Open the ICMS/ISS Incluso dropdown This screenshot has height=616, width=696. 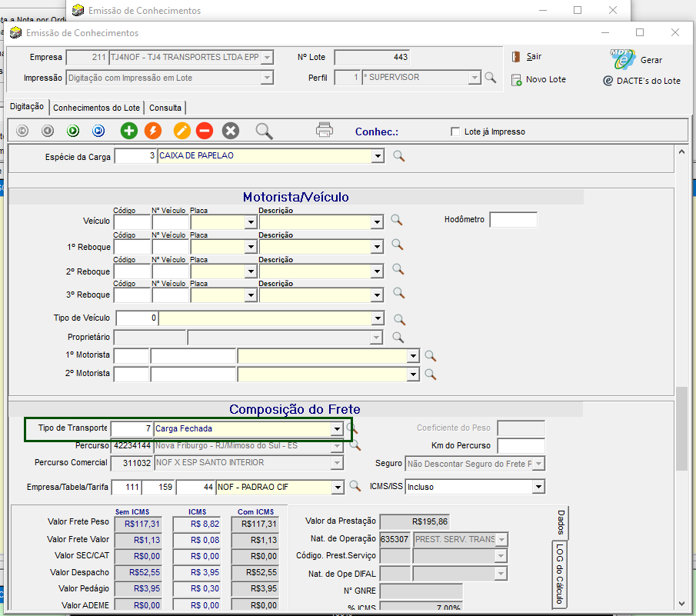coord(538,487)
